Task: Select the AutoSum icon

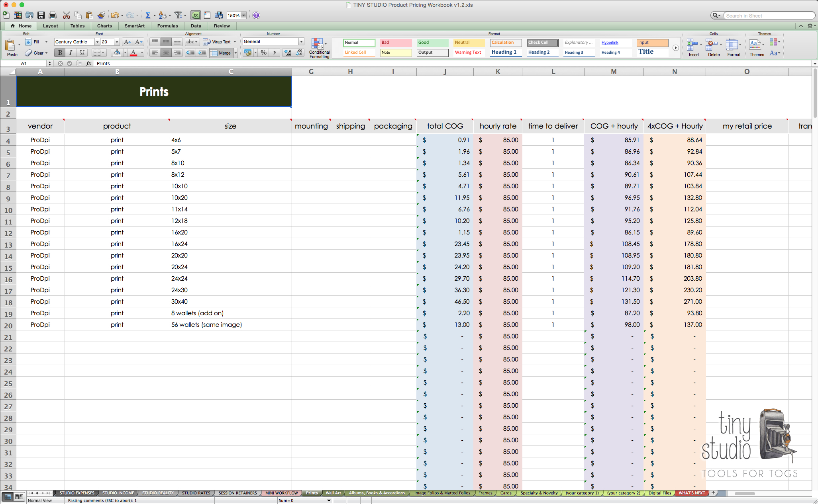Action: [x=148, y=15]
